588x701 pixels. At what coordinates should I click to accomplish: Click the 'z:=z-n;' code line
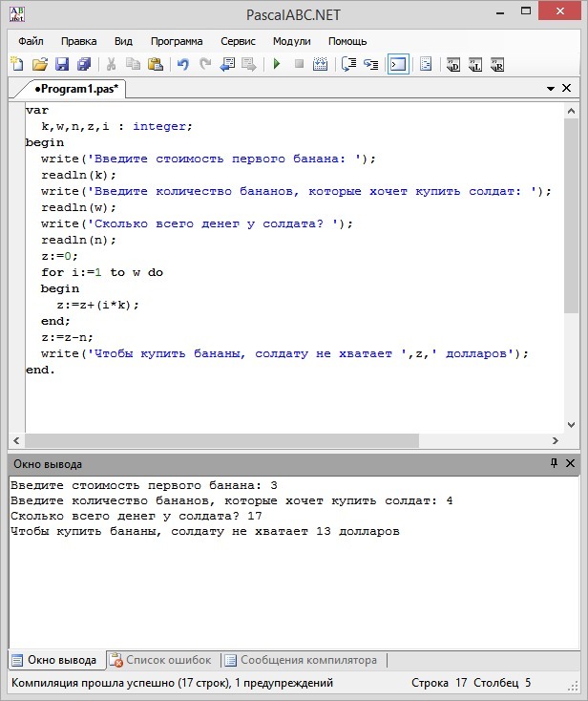(67, 337)
